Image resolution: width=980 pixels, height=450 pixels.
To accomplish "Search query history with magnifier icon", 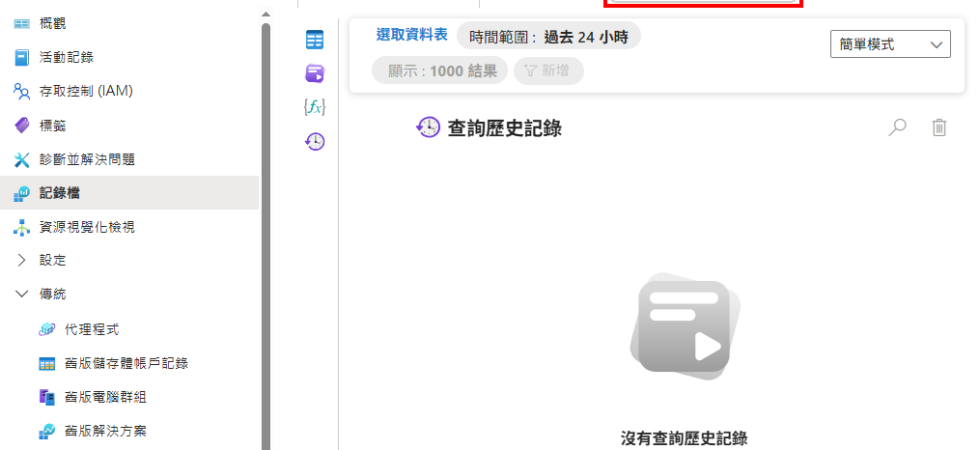I will coord(898,128).
